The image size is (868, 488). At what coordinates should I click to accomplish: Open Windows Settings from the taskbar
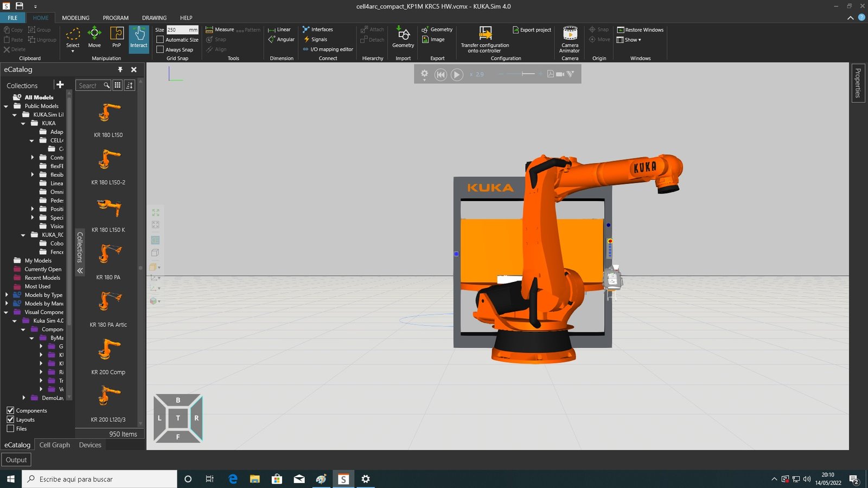tap(366, 479)
